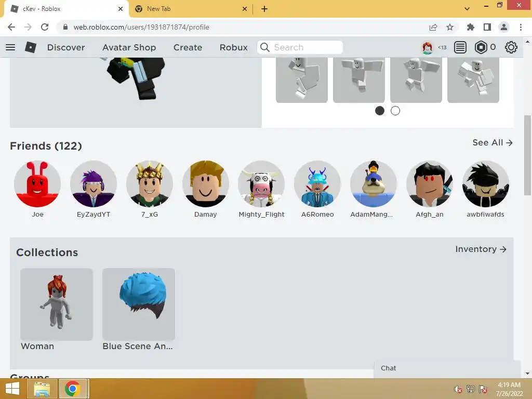Image resolution: width=532 pixels, height=399 pixels.
Task: Open Chrome three-dot menu
Action: [x=521, y=27]
